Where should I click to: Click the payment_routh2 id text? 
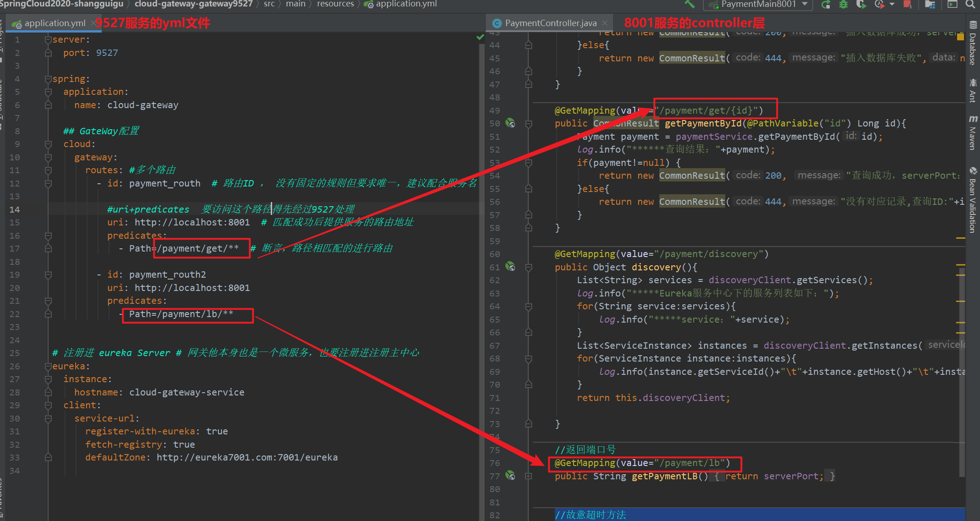tap(167, 274)
